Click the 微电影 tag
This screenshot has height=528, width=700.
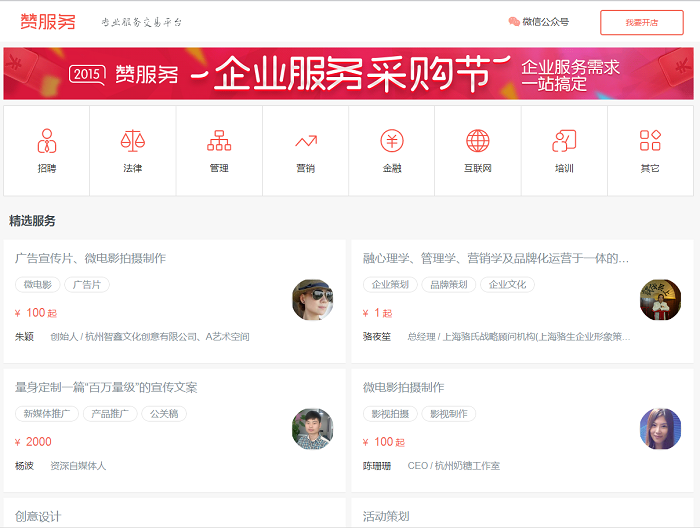tap(38, 285)
